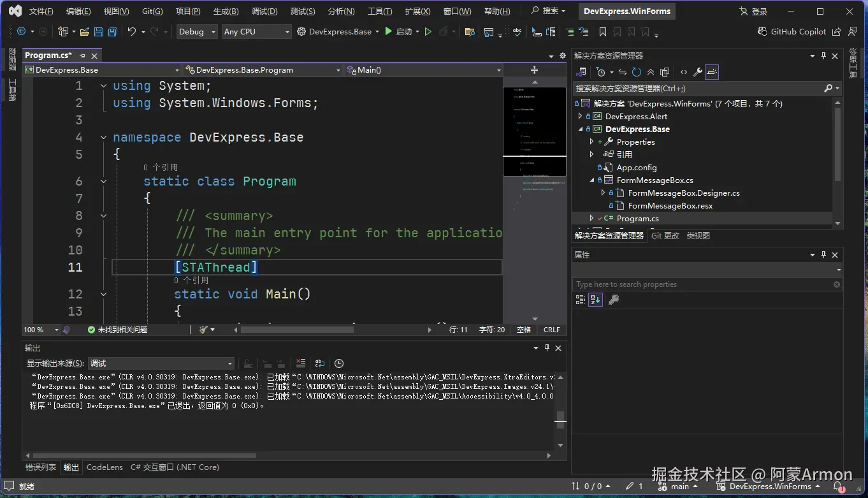868x498 pixels.
Task: Clear all output with the clear icon
Action: click(301, 363)
